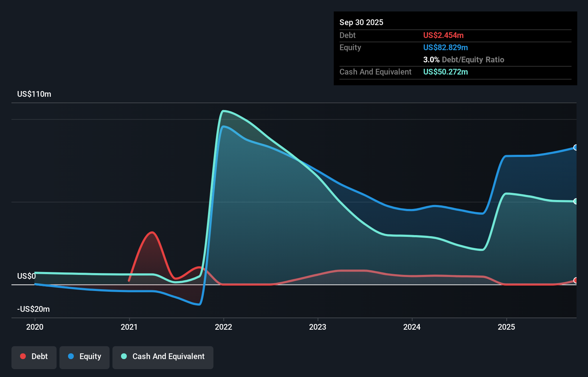Toggle the Equity series visibility
588x377 pixels.
pyautogui.click(x=85, y=357)
